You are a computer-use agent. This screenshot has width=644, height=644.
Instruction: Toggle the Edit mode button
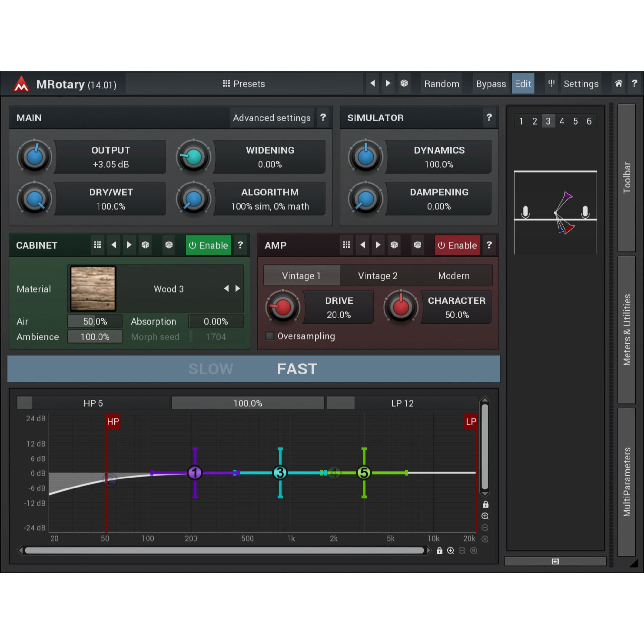523,83
